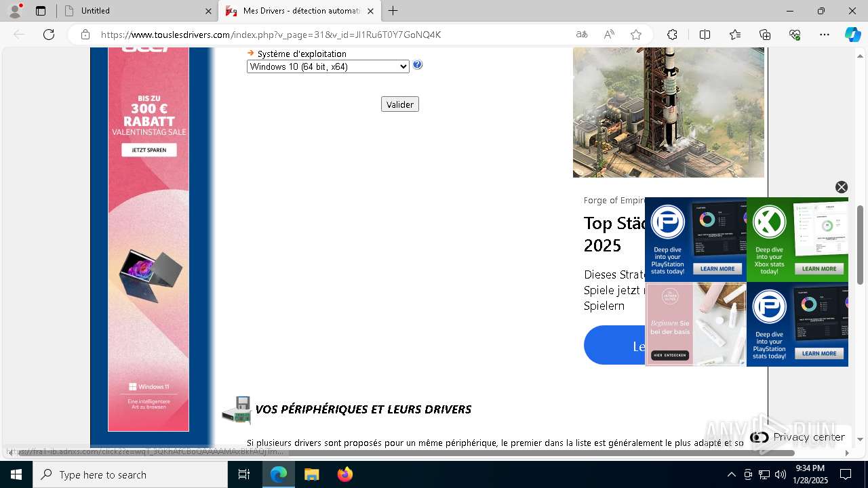Enable split screen view

pos(705,35)
